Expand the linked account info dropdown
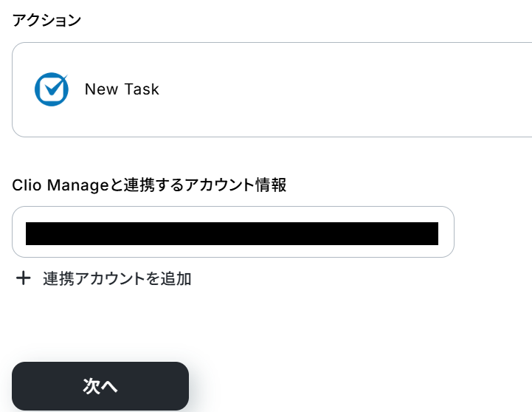532x412 pixels. pyautogui.click(x=232, y=232)
